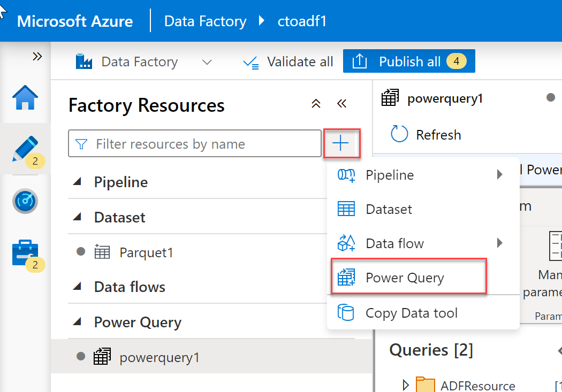Open the Home hub icon
Image resolution: width=562 pixels, height=392 pixels.
[25, 98]
